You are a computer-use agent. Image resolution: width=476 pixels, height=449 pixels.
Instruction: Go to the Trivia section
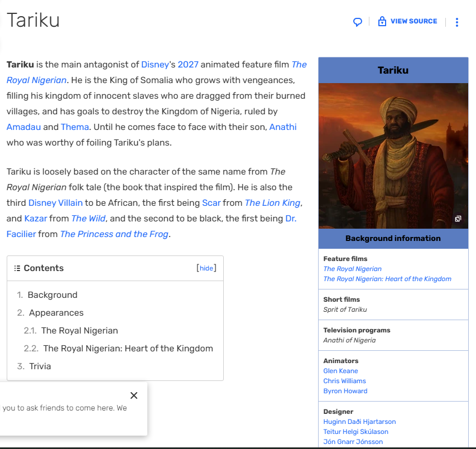40,366
